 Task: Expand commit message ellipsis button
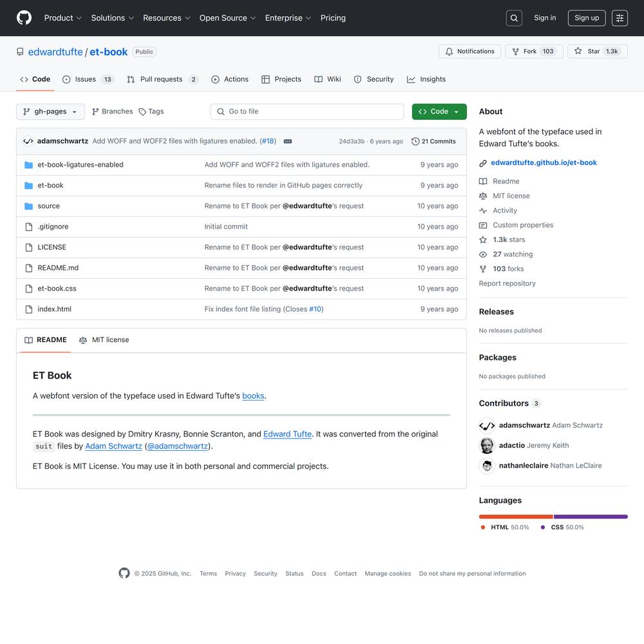[287, 141]
